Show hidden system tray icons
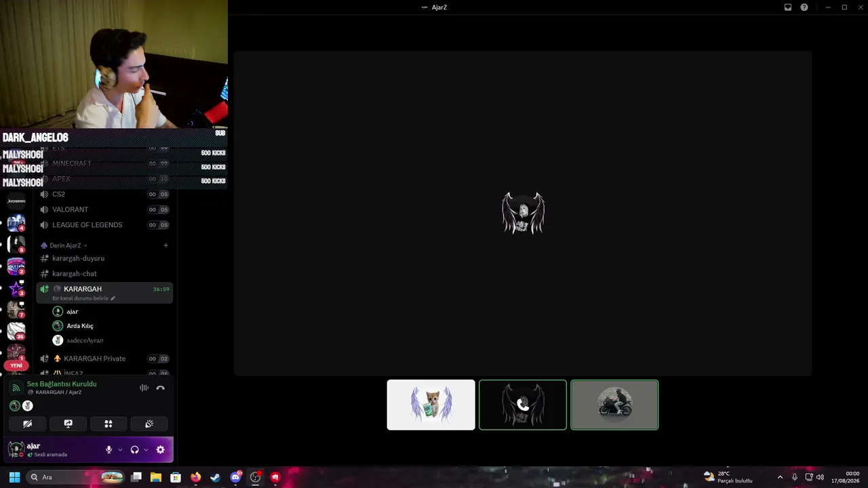The height and width of the screenshot is (488, 868). tap(780, 477)
